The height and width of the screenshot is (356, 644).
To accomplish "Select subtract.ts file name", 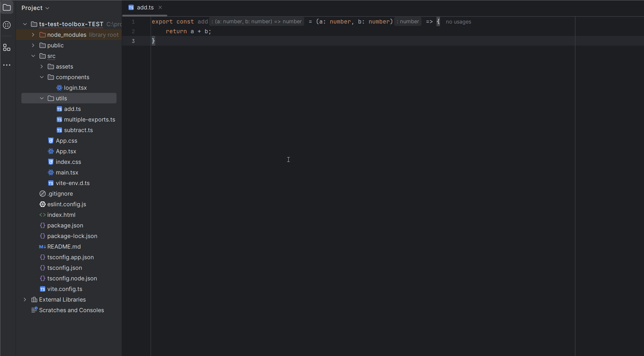I will click(x=78, y=130).
